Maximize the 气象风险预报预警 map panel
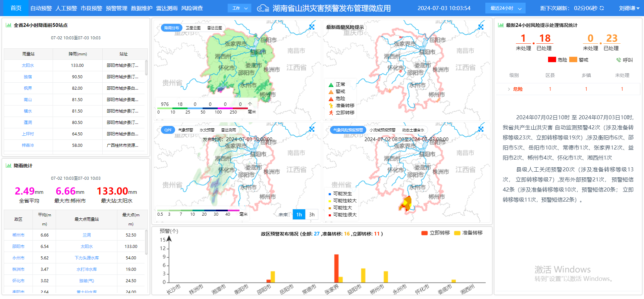This screenshot has height=299, width=644. tap(481, 129)
